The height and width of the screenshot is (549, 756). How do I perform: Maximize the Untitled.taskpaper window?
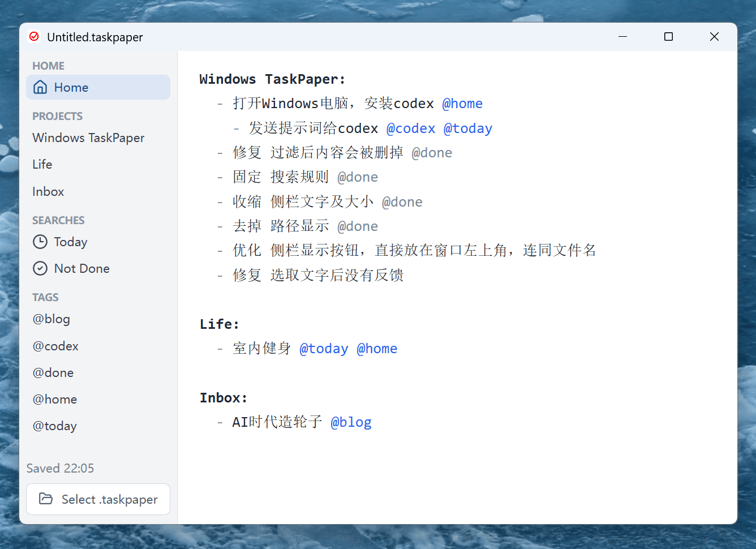click(668, 37)
